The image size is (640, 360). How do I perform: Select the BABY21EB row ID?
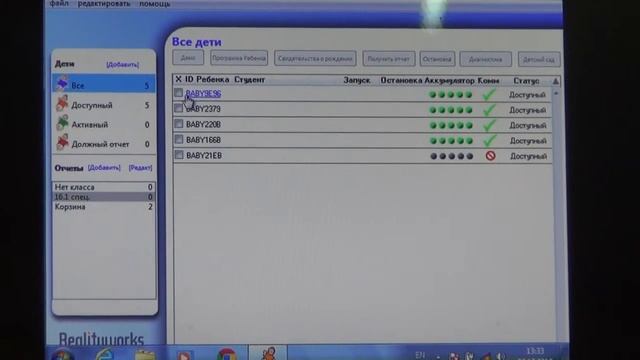pos(204,156)
